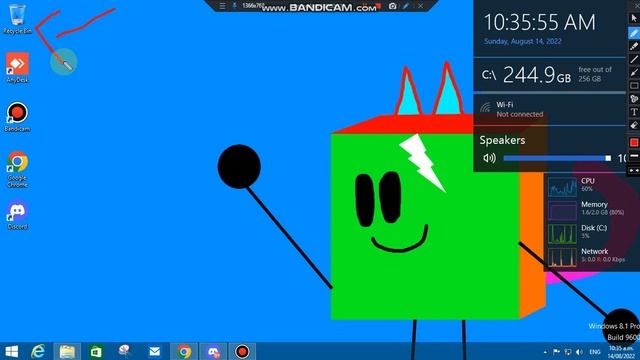Viewport: 640px width, 360px height.
Task: Show hidden icons in system tray
Action: tap(545, 352)
